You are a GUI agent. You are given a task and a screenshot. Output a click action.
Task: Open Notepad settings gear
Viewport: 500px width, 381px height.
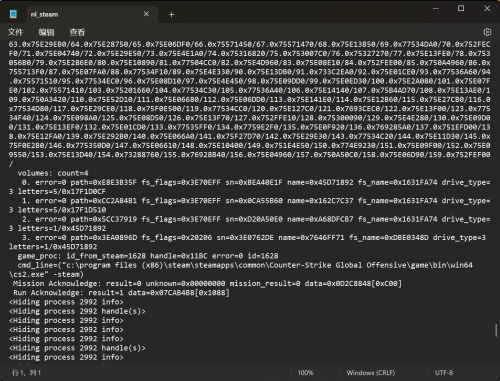487,32
